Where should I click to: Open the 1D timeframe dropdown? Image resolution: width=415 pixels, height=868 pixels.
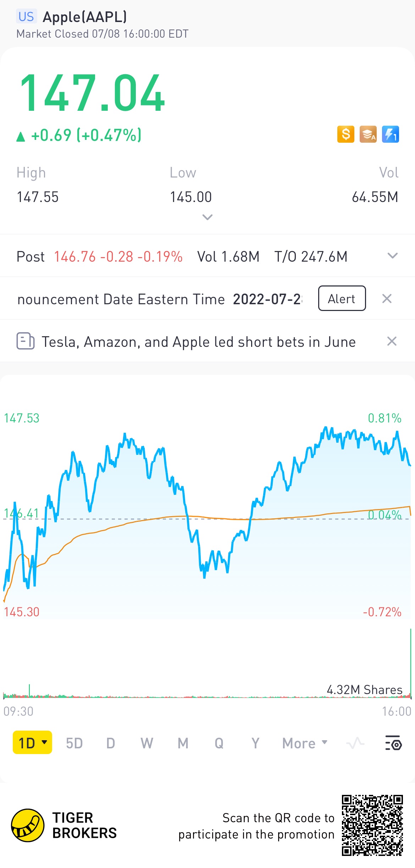[x=32, y=742]
